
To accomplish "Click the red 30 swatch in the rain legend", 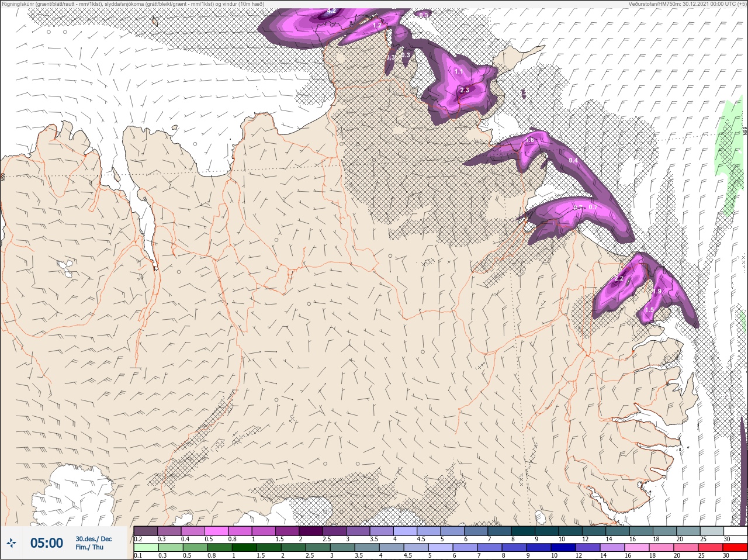I will 735,548.
